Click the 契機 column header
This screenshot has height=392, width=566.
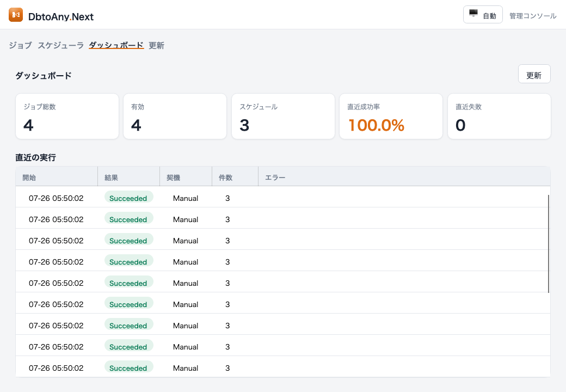click(x=186, y=176)
